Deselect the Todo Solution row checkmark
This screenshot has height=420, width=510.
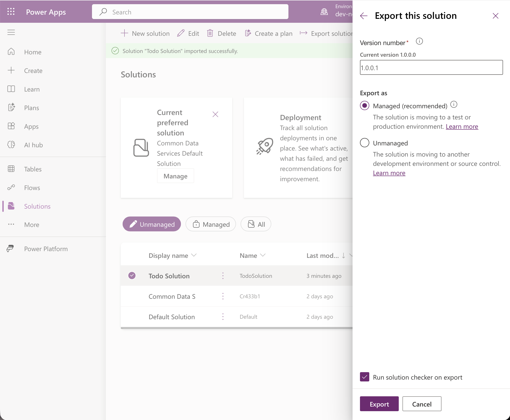(x=132, y=276)
